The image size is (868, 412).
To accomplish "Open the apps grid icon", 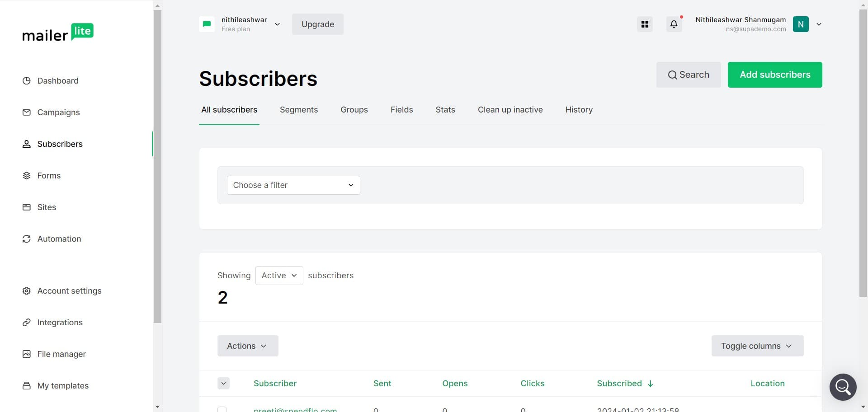I will [645, 24].
